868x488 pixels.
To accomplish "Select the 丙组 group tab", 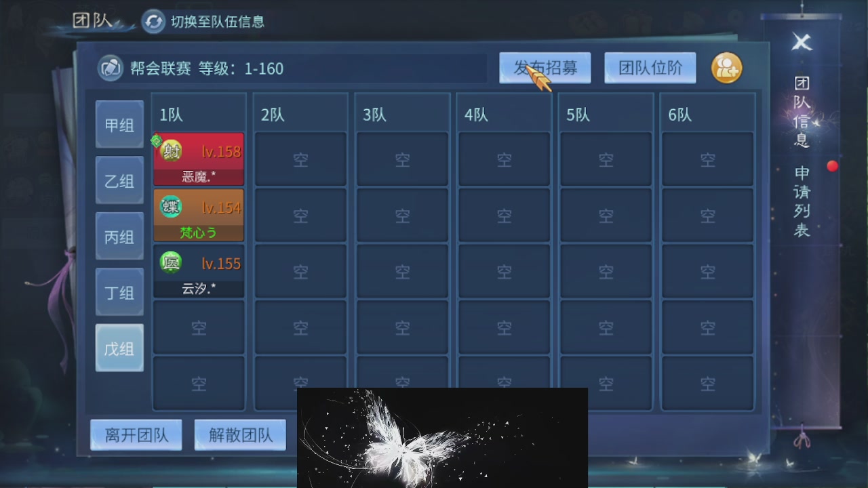I will click(119, 237).
